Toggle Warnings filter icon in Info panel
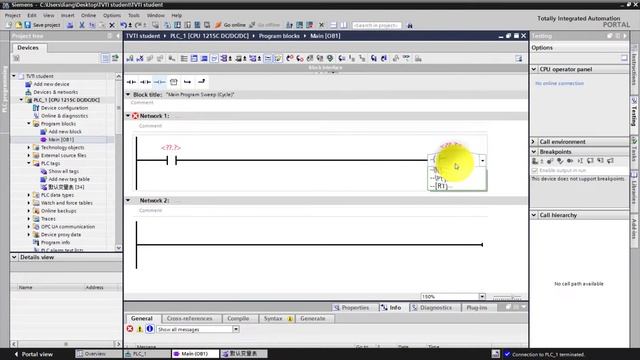640x360 pixels. pos(140,329)
